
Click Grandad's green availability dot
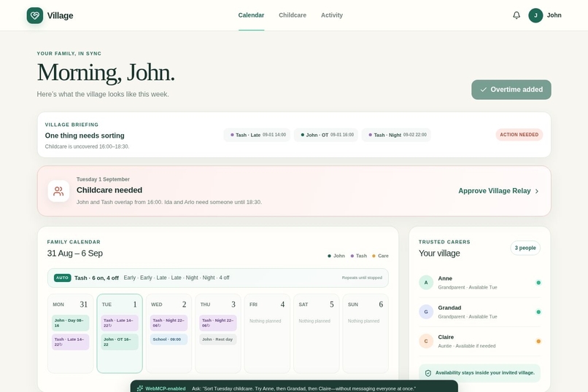[x=538, y=312]
